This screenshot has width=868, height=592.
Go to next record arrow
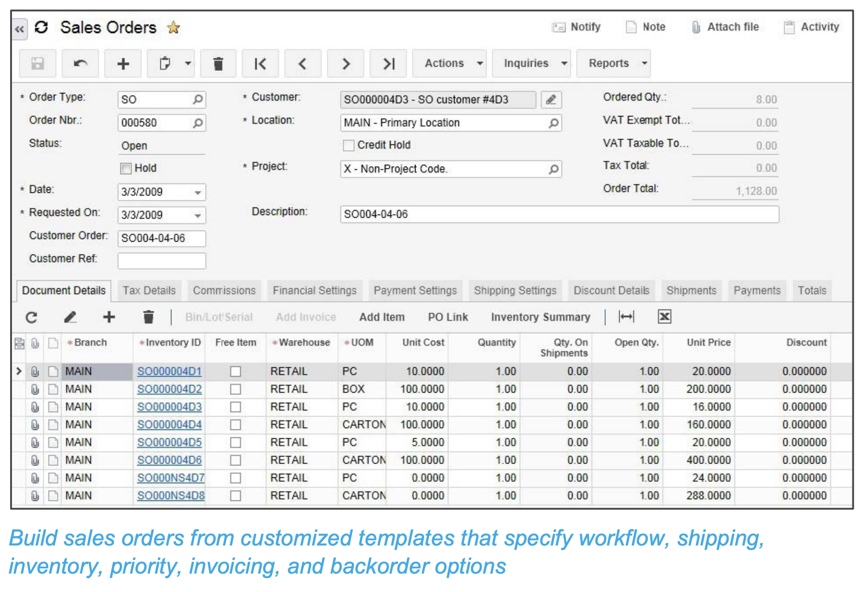point(346,64)
